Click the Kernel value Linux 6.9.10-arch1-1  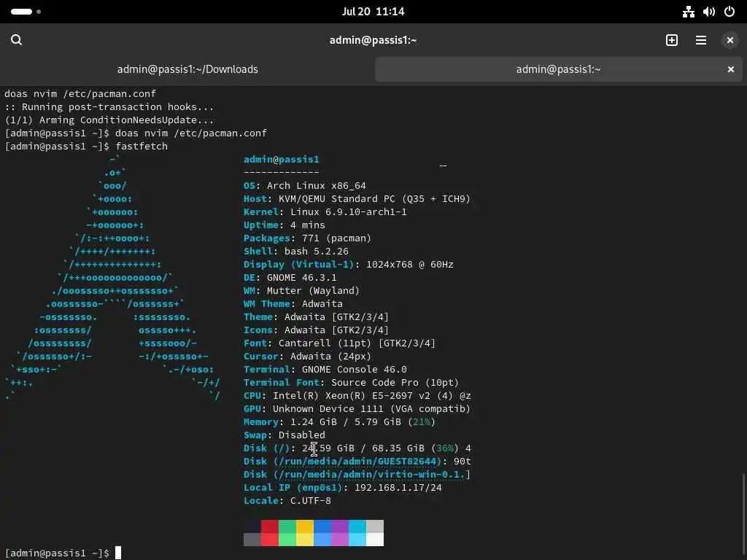click(349, 212)
